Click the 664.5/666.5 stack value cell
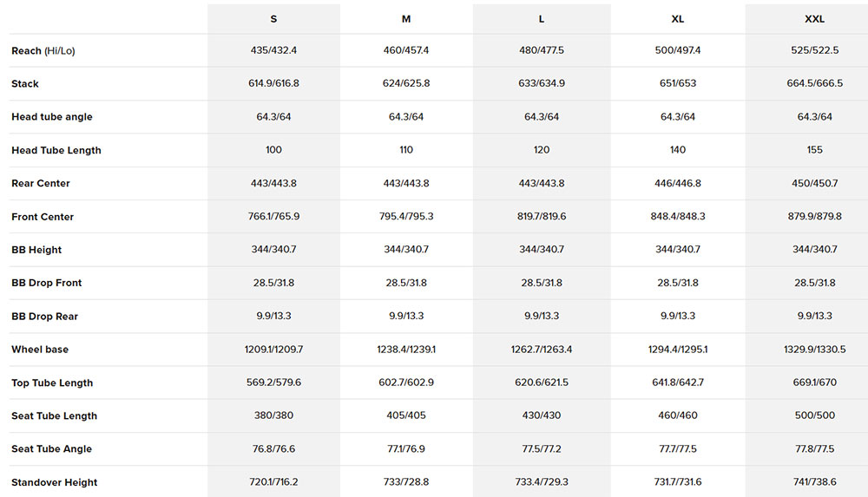Image resolution: width=868 pixels, height=497 pixels. tap(814, 84)
